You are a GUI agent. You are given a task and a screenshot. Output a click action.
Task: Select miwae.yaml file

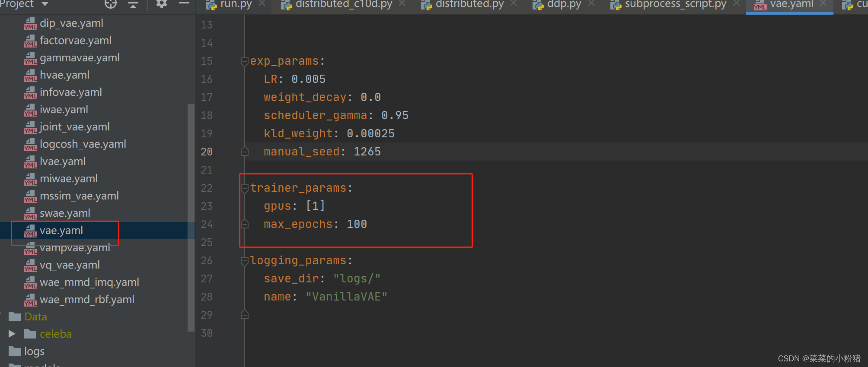[69, 179]
